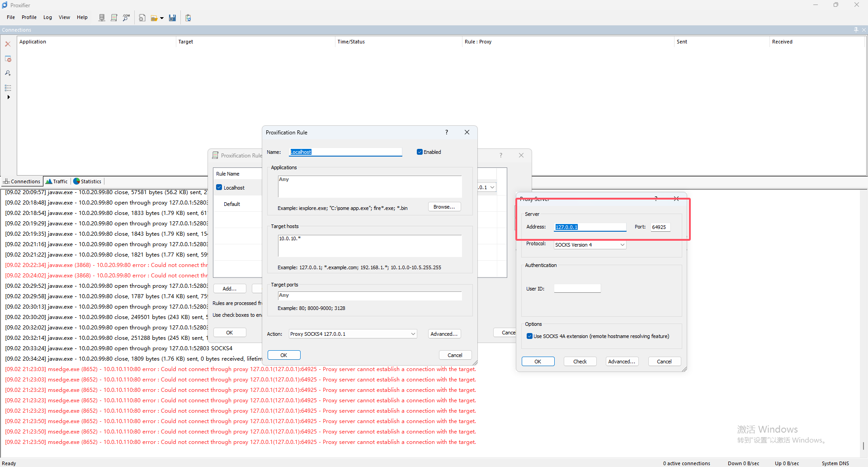Click help question mark in the background dialog
Screen dimensions: 868x467
501,155
